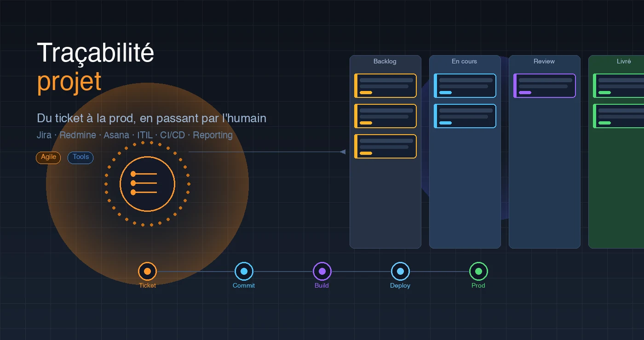The width and height of the screenshot is (644, 340).
Task: Open the second Backlog card
Action: pos(385,116)
